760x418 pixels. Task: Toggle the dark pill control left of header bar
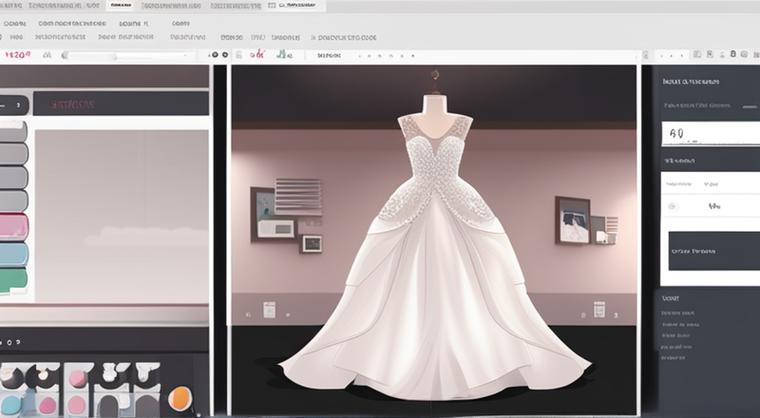coord(14,105)
